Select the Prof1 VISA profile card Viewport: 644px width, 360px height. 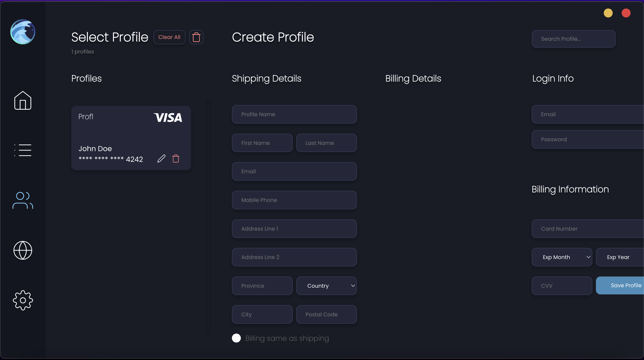(131, 138)
